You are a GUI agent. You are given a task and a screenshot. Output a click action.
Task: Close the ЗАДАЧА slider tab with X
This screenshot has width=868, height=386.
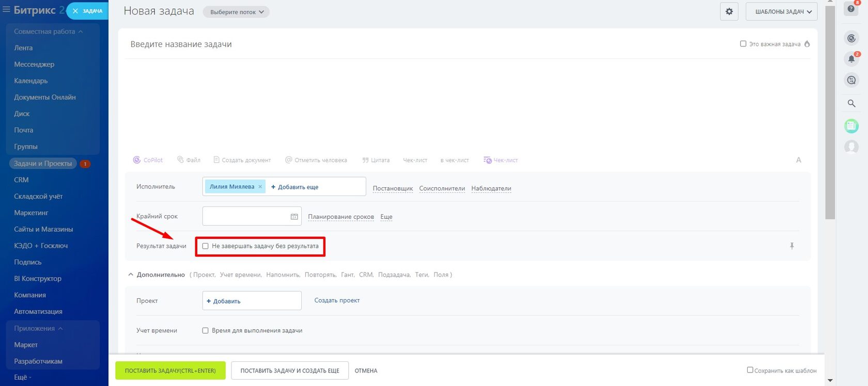[75, 11]
